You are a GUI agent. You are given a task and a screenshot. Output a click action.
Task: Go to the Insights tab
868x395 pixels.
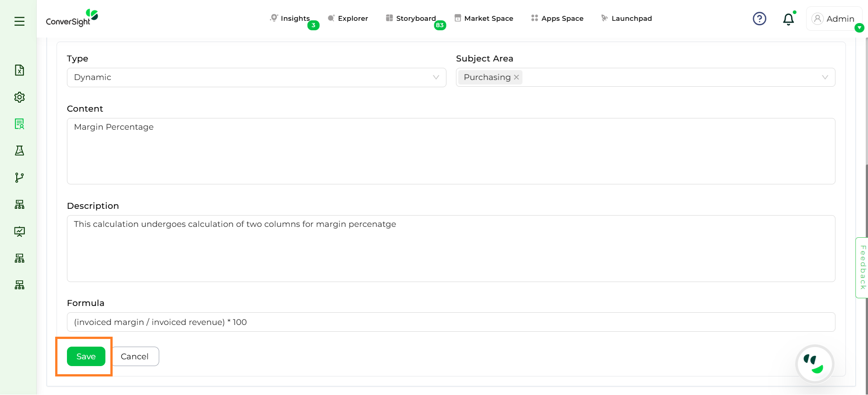tap(294, 19)
